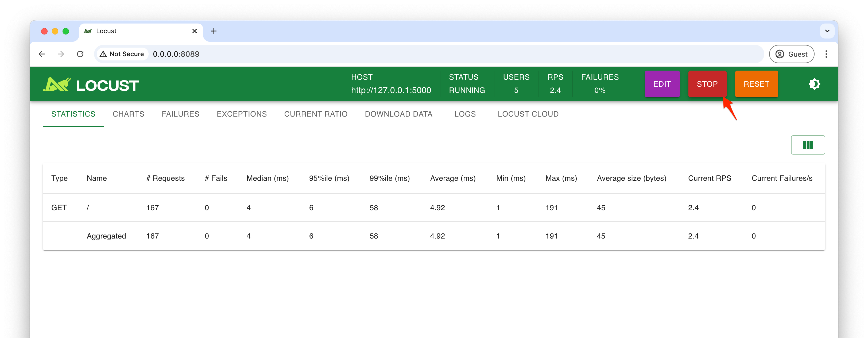Go back using browser back arrow
This screenshot has width=868, height=338.
point(42,54)
